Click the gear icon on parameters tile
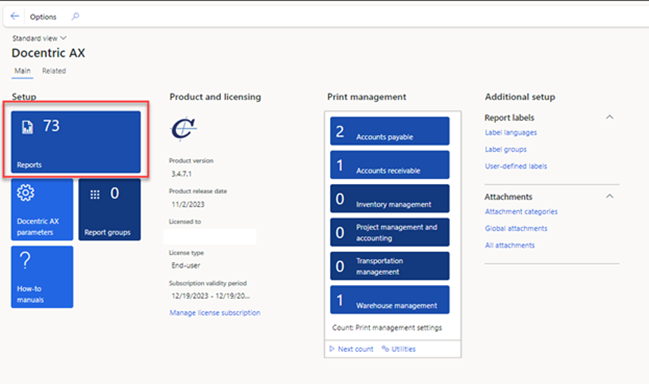This screenshot has width=649, height=384. [26, 193]
